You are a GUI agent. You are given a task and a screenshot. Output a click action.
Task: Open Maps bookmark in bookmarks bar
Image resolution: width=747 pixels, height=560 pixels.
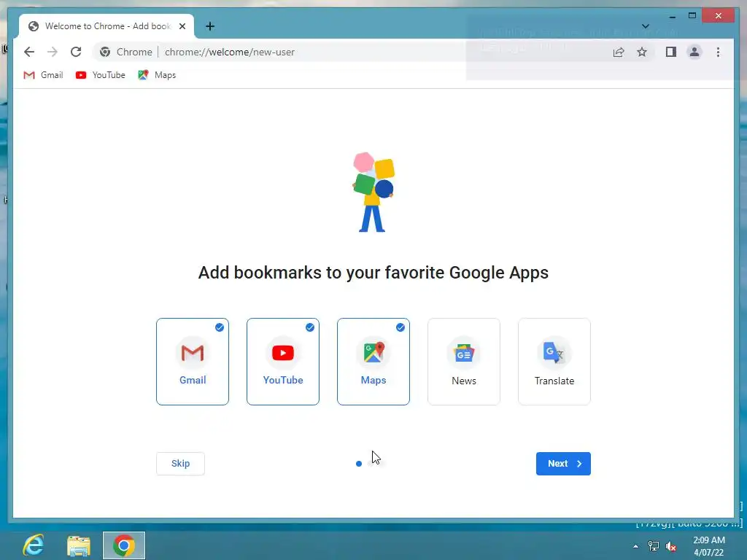(x=157, y=75)
